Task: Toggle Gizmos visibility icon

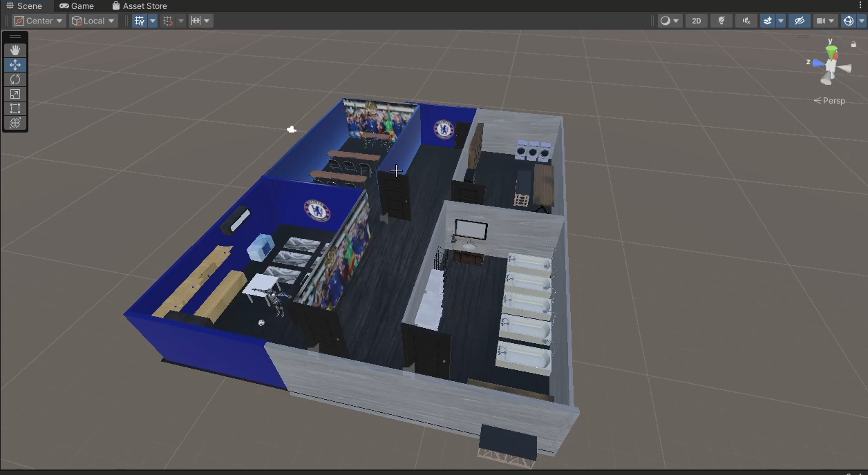Action: pyautogui.click(x=849, y=21)
